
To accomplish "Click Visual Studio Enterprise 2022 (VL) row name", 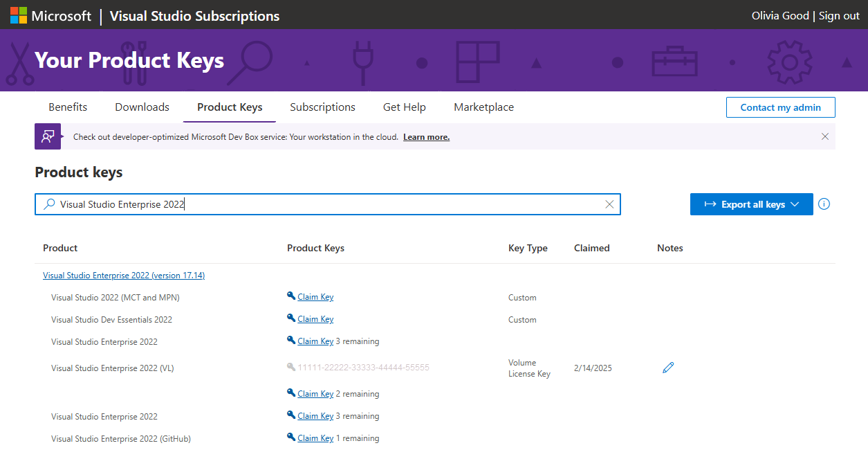I will click(x=113, y=368).
